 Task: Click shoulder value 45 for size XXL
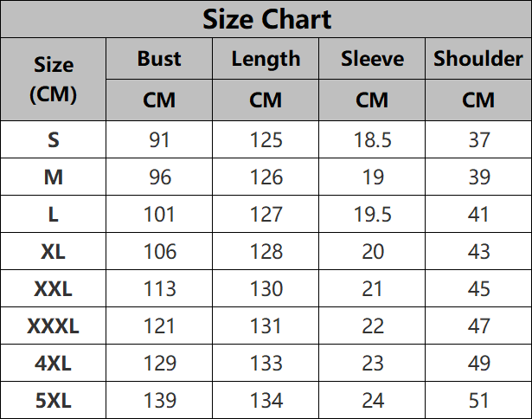point(478,288)
